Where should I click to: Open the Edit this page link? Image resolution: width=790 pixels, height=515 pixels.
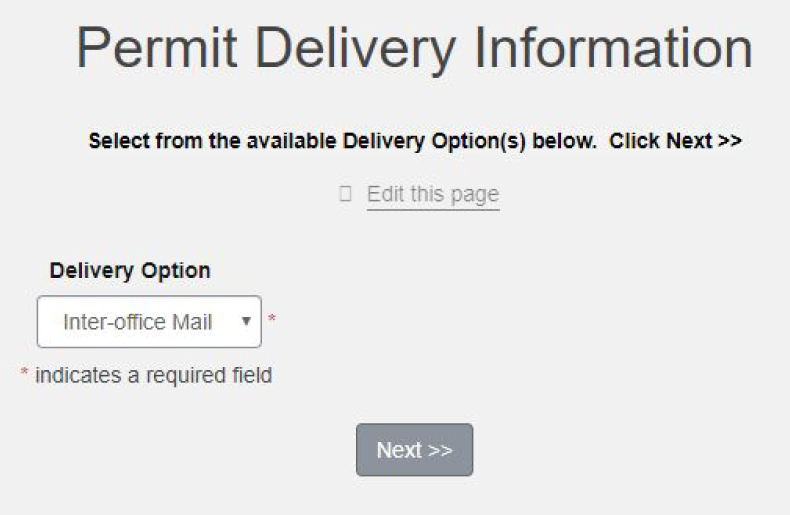(x=432, y=194)
